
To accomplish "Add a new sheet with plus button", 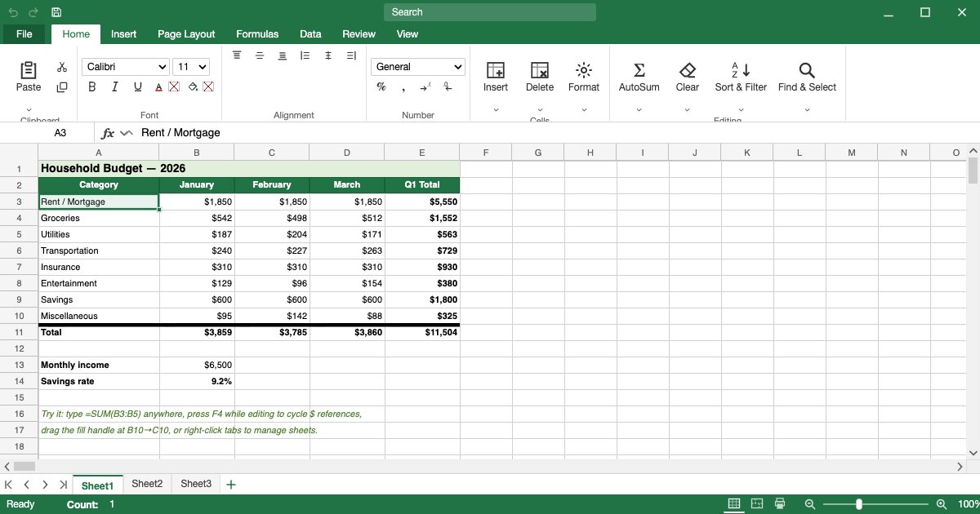I will tap(230, 485).
